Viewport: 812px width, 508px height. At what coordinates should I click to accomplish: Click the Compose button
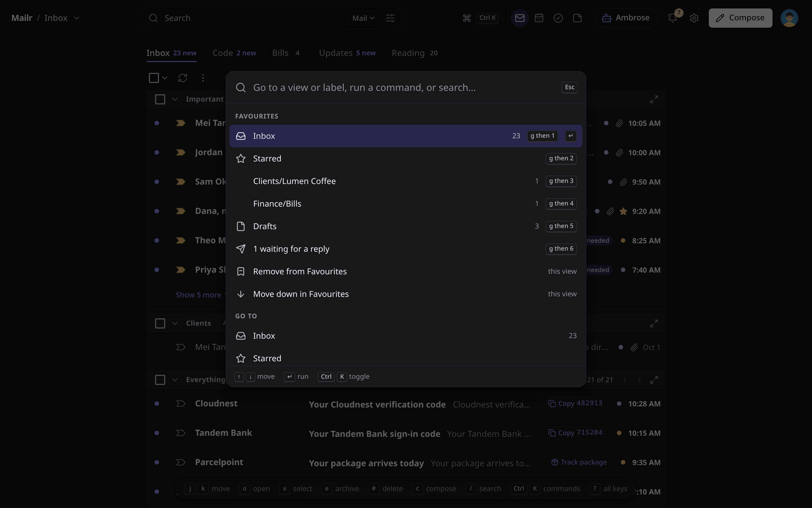(740, 18)
